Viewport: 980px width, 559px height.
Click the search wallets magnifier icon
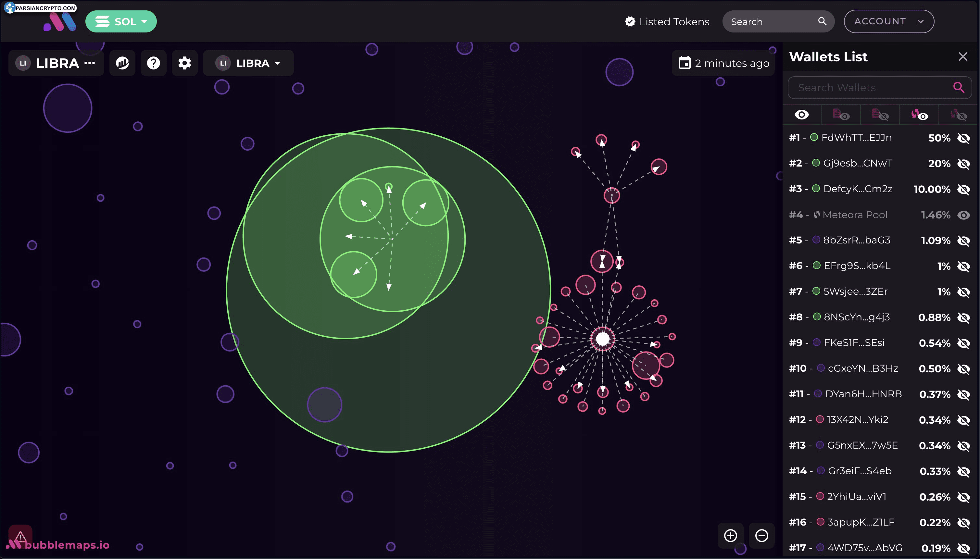[x=959, y=87]
